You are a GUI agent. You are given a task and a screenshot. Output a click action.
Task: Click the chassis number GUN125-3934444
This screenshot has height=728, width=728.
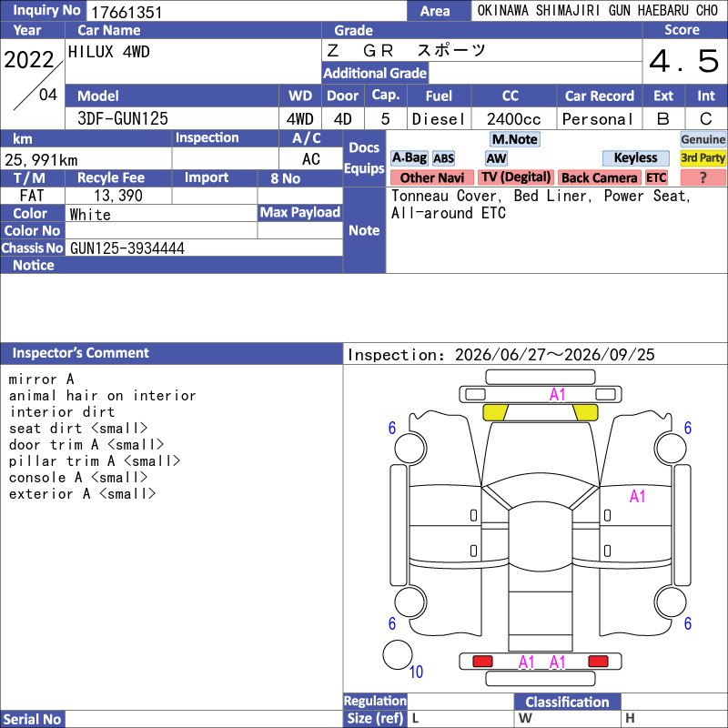pos(127,248)
